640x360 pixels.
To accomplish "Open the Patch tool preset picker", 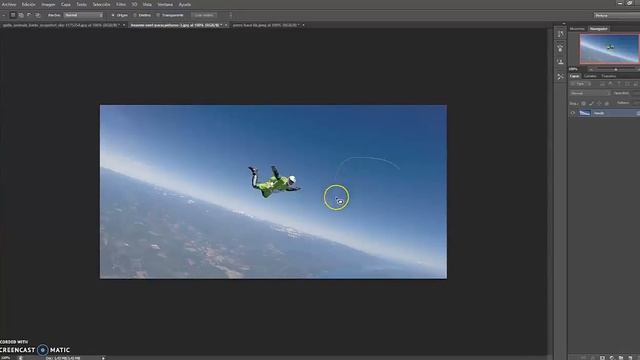I will [3, 15].
